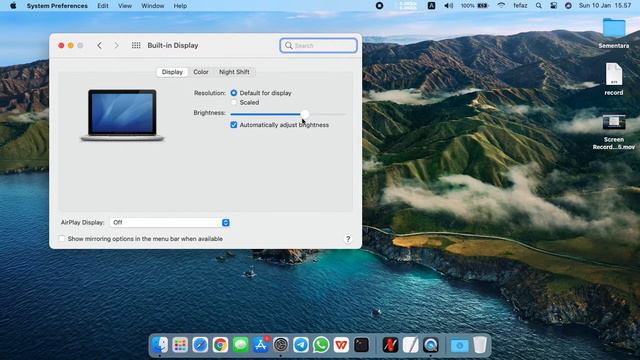Open the red N app in the Dock
This screenshot has height=360, width=640.
pos(390,345)
